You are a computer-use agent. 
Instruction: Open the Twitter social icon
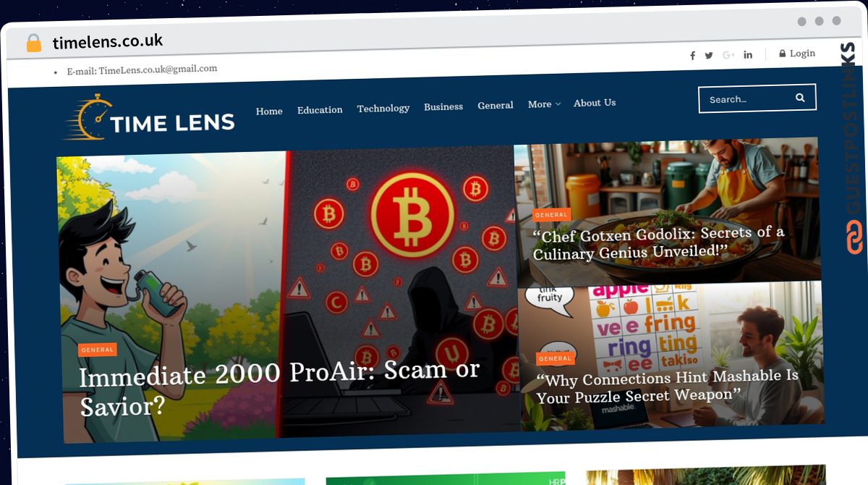click(709, 56)
